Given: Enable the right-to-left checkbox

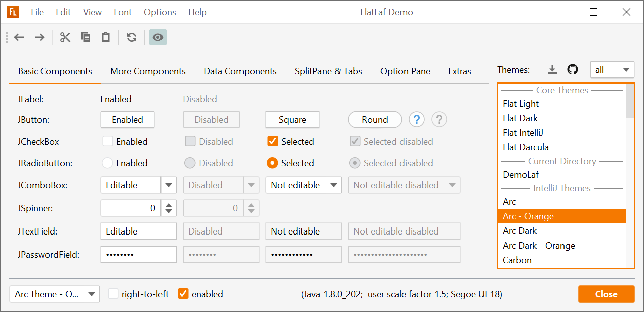Looking at the screenshot, I should [114, 294].
